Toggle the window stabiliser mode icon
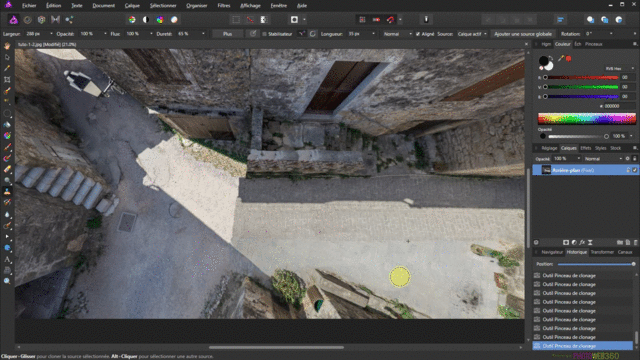Image resolution: width=640 pixels, height=360 pixels. [313, 34]
